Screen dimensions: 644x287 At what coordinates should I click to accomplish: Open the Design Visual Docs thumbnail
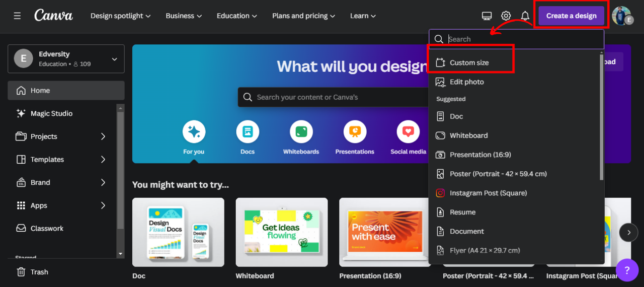[x=178, y=232]
